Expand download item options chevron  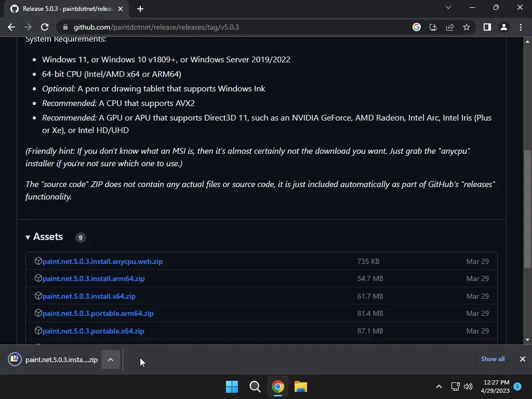pos(111,360)
